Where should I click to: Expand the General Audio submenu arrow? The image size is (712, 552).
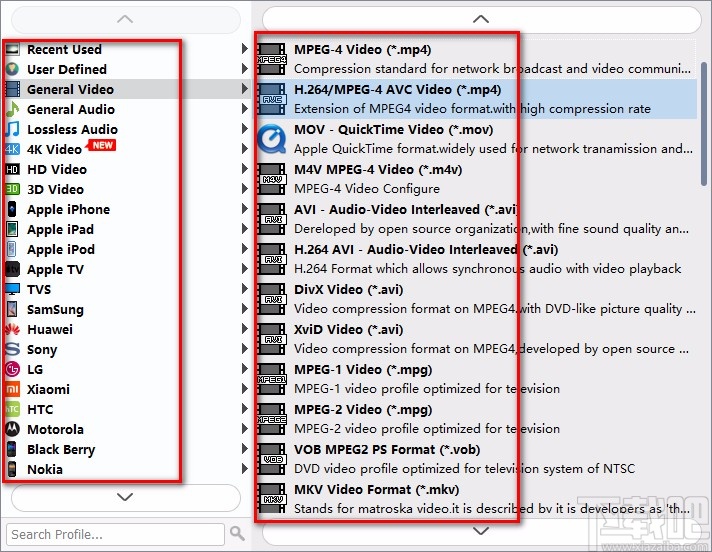245,108
